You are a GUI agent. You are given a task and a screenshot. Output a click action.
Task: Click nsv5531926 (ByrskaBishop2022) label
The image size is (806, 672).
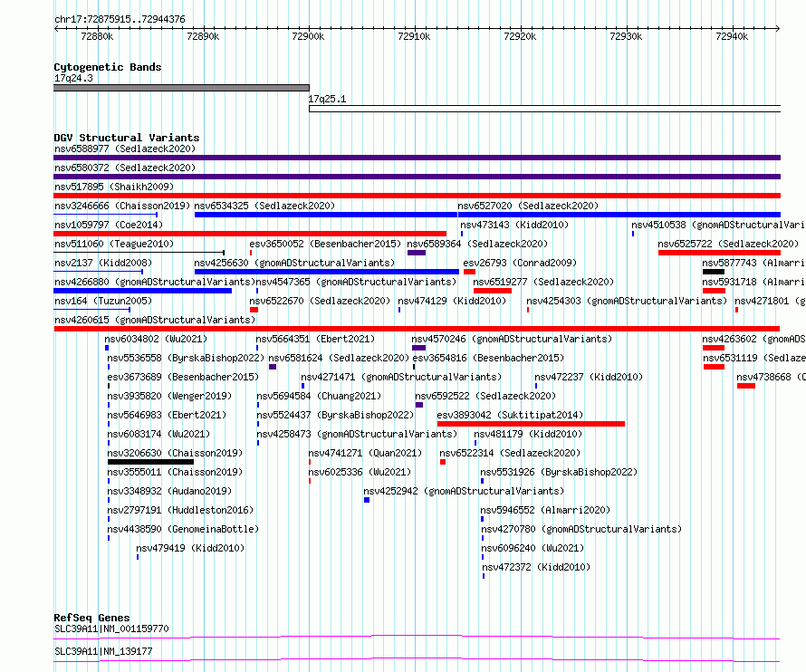[559, 472]
